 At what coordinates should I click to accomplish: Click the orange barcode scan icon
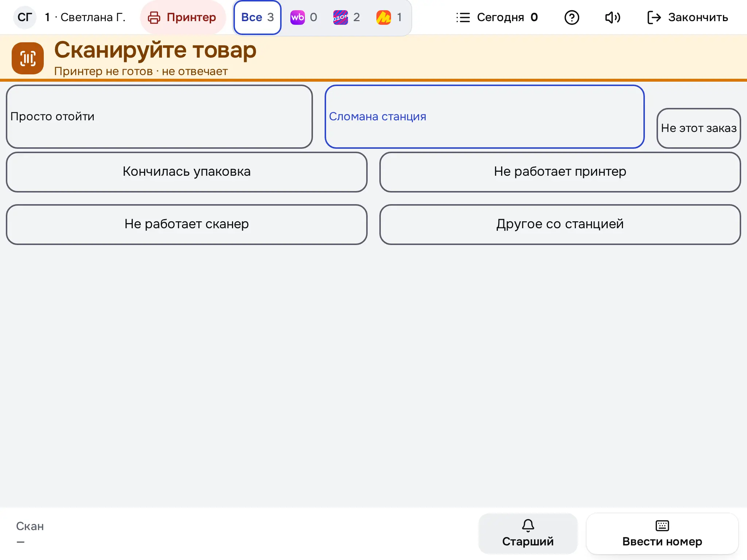[x=28, y=58]
